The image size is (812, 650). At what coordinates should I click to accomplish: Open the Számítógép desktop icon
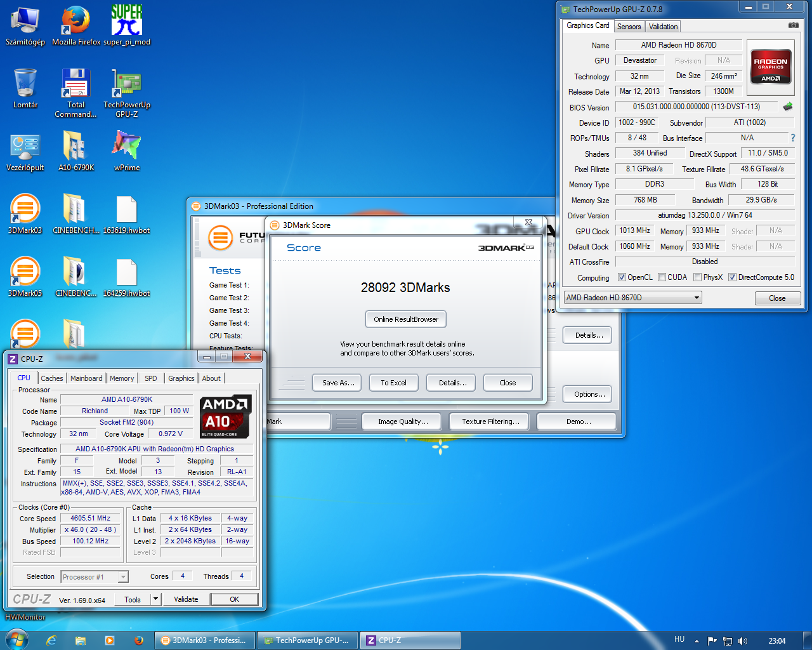pos(25,26)
